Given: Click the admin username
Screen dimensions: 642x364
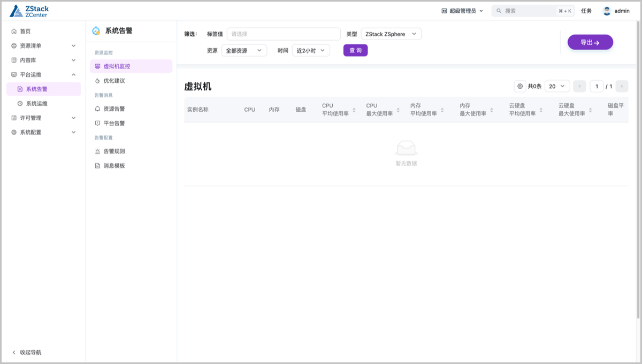Looking at the screenshot, I should pos(622,11).
